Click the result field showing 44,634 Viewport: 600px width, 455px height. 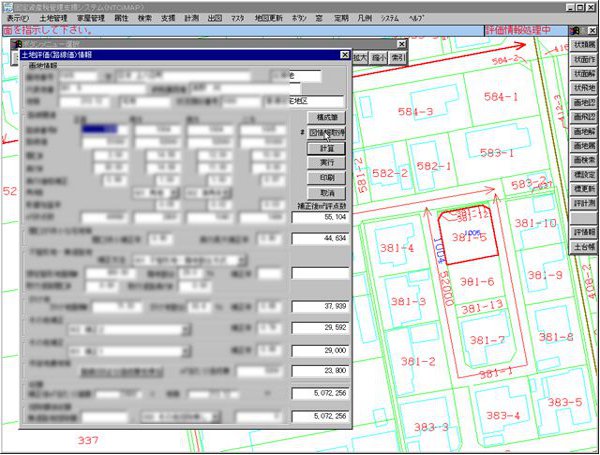pyautogui.click(x=320, y=238)
